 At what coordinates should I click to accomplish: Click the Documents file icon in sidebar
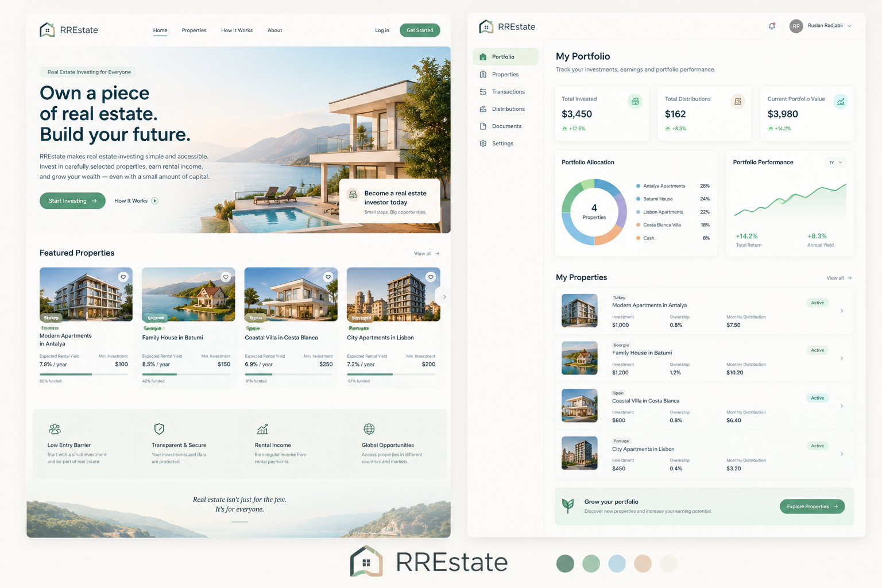[x=483, y=126]
